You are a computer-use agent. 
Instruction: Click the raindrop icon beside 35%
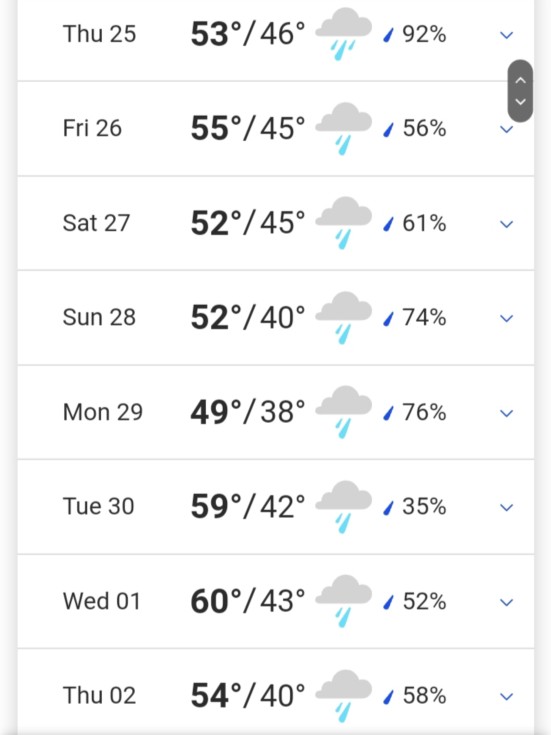(388, 508)
